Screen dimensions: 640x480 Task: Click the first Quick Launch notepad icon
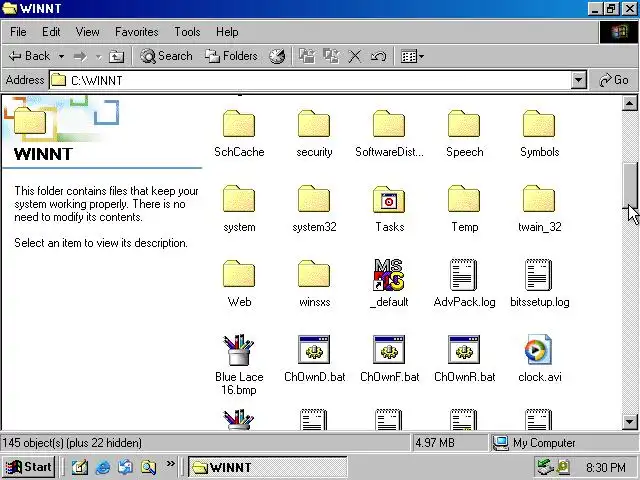click(x=80, y=467)
